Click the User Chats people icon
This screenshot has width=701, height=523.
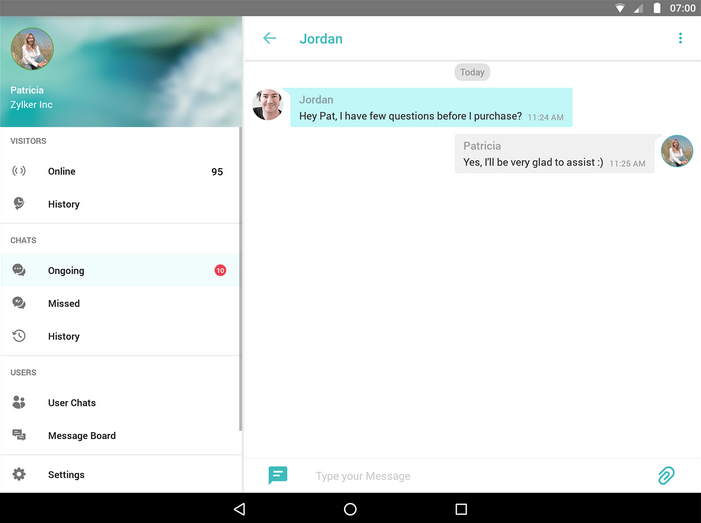pyautogui.click(x=19, y=402)
